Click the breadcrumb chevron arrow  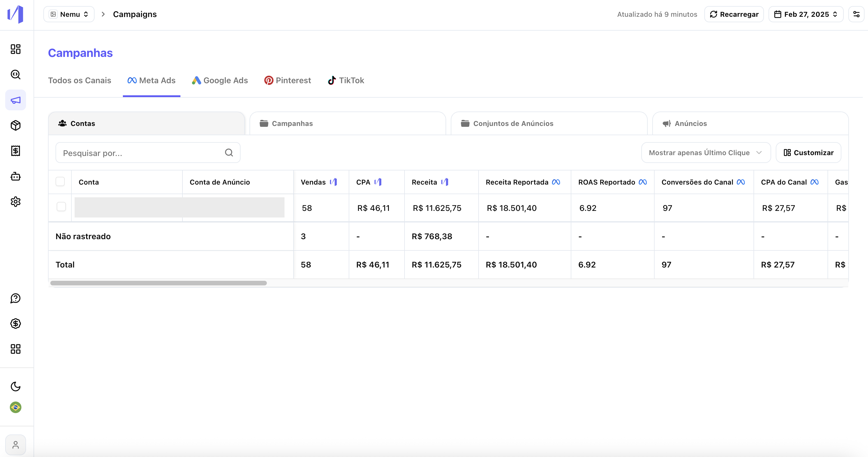pyautogui.click(x=104, y=14)
